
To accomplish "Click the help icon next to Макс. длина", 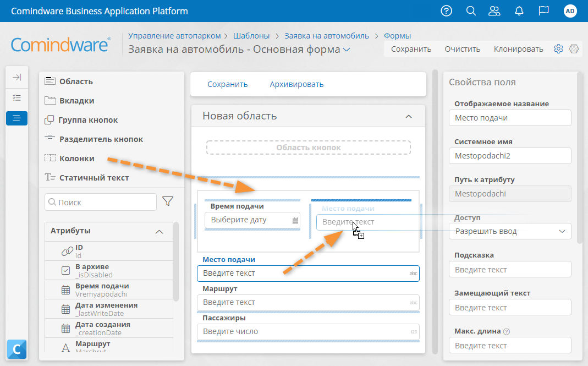I will [507, 331].
